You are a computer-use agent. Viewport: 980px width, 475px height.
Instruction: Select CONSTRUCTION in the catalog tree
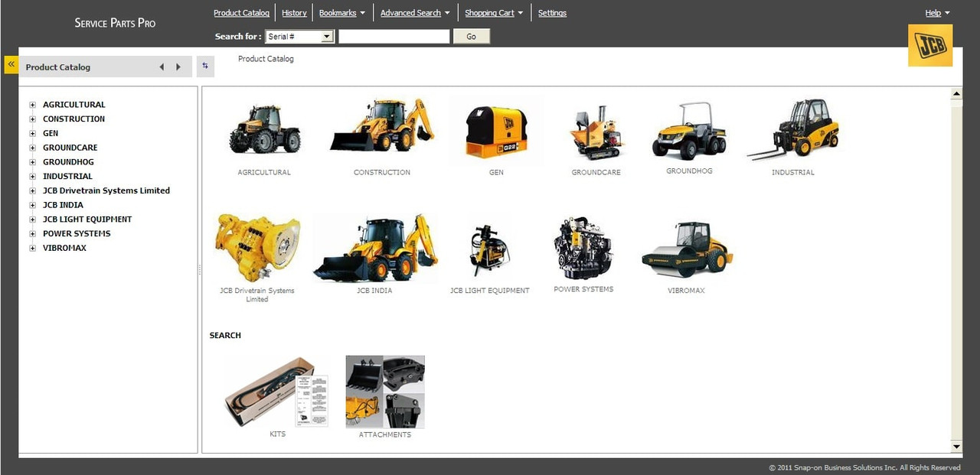tap(74, 119)
